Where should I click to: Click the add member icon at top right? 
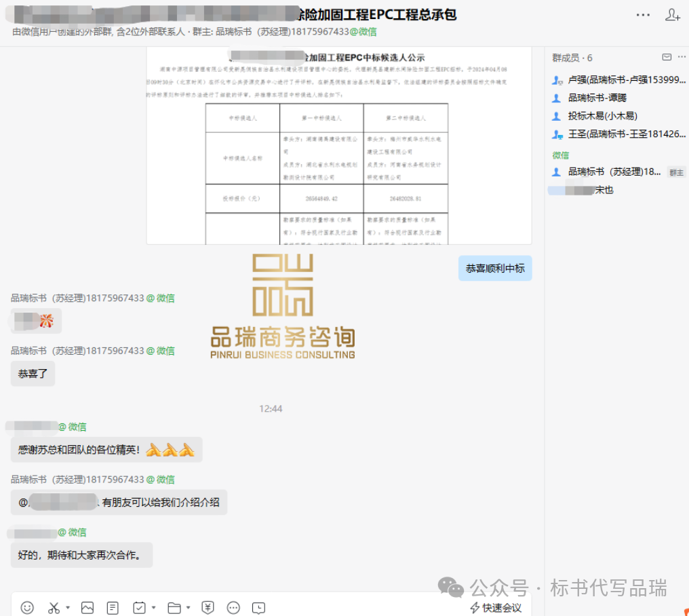(x=672, y=15)
